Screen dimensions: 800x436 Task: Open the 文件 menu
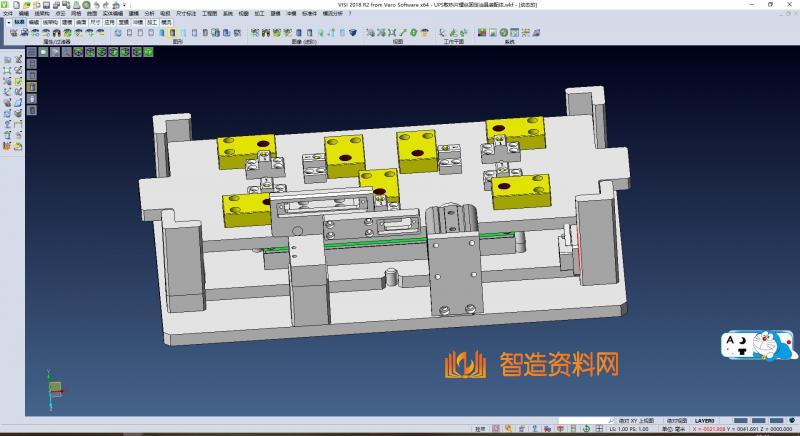[8, 14]
